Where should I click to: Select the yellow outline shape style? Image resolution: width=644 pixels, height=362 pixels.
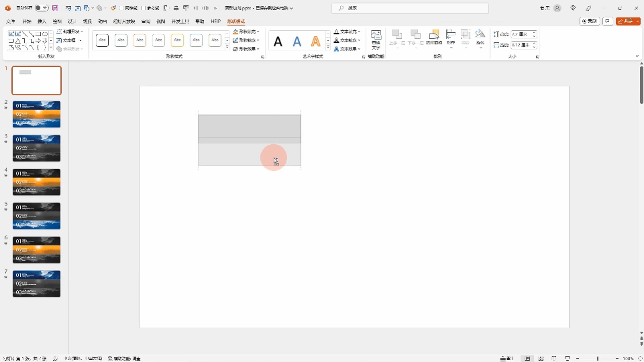(x=177, y=40)
